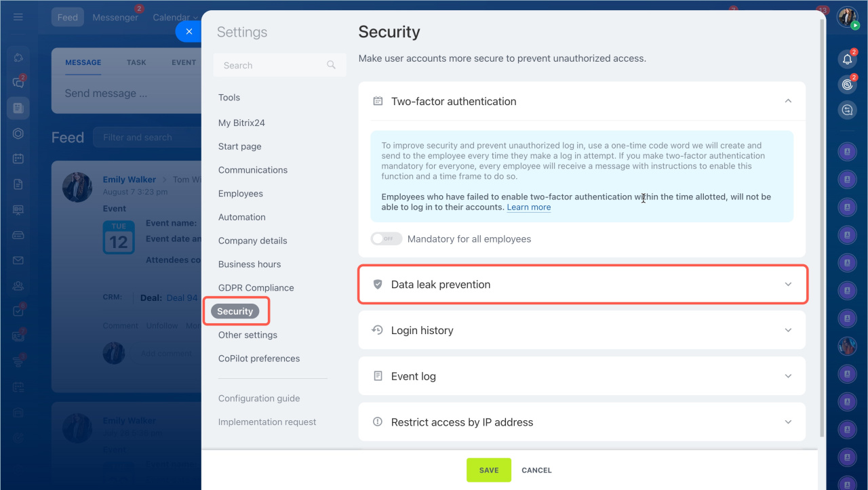Expand the Login history section
This screenshot has height=490, width=868.
[582, 330]
